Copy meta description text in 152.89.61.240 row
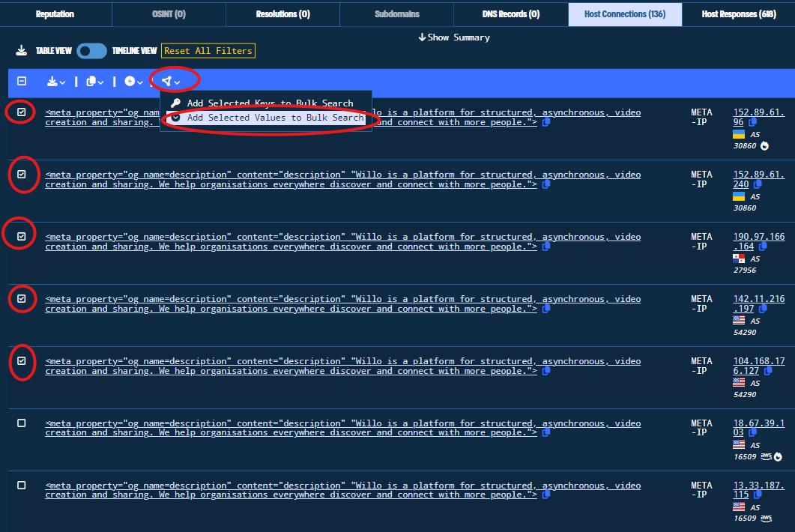 pos(546,184)
